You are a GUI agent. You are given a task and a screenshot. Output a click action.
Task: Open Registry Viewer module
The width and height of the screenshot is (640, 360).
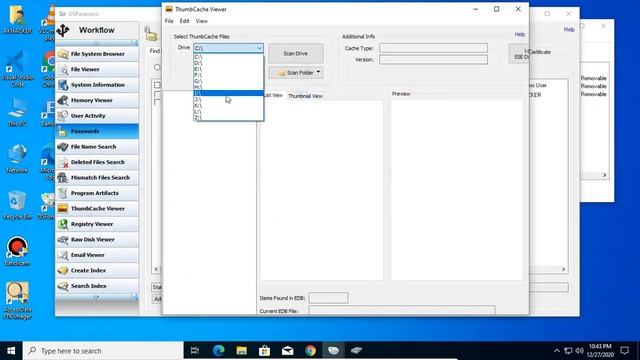pyautogui.click(x=97, y=224)
